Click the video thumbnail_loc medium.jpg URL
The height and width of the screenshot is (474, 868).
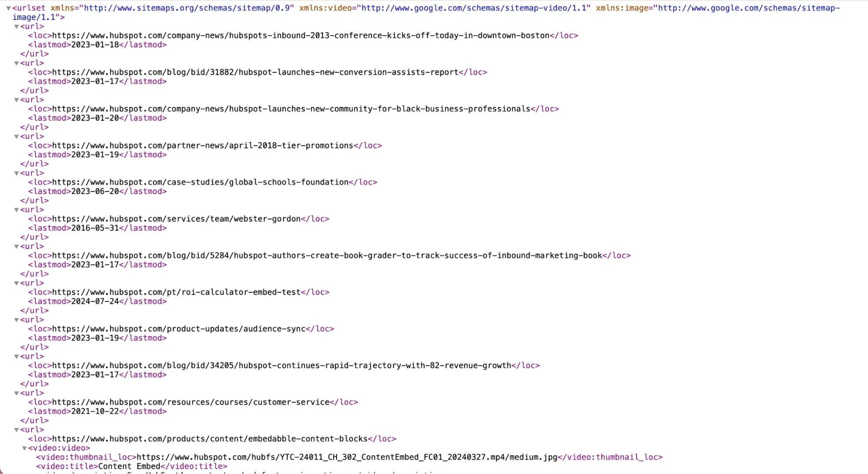coord(347,457)
